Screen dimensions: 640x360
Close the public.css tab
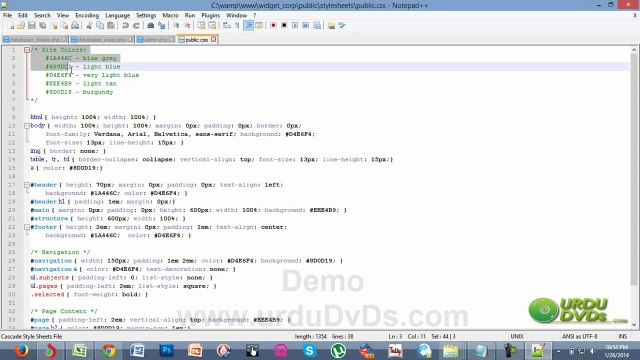pyautogui.click(x=213, y=40)
